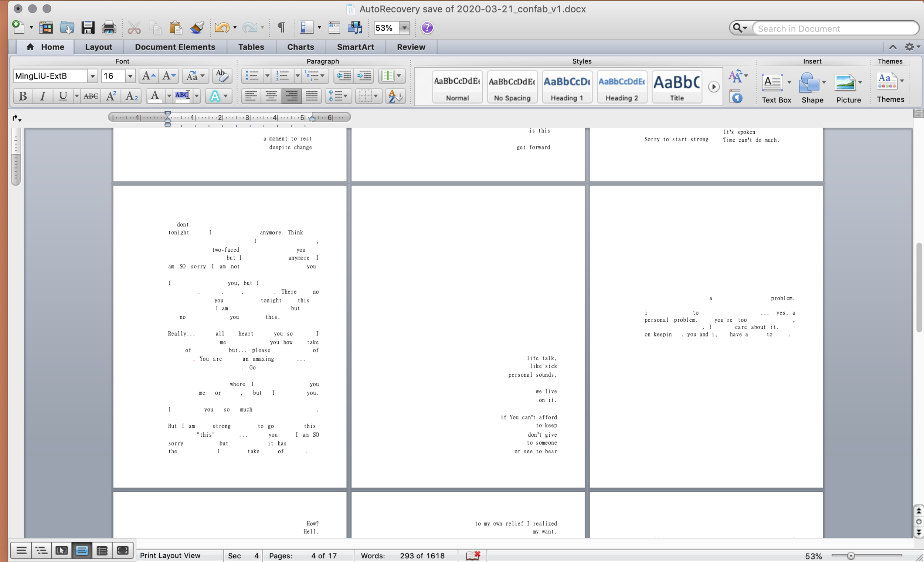Open the font size dropdown

coord(130,76)
